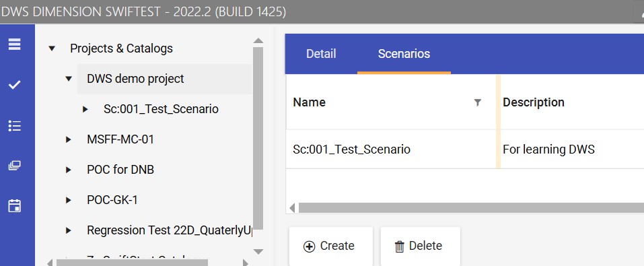
Task: Expand the MSFF-MC-01 project arrow
Action: [x=69, y=140]
